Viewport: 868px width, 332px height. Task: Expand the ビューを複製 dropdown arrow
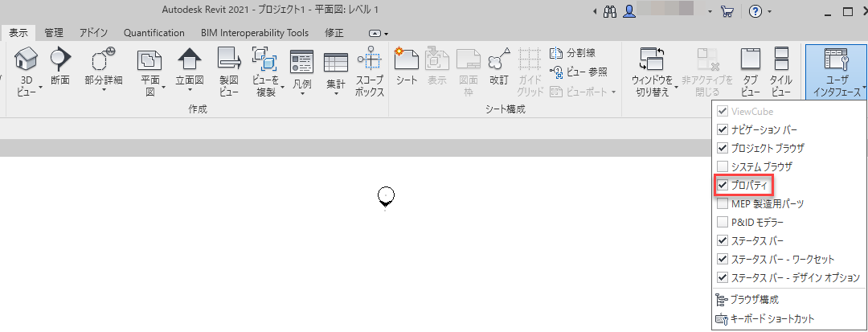[x=282, y=87]
